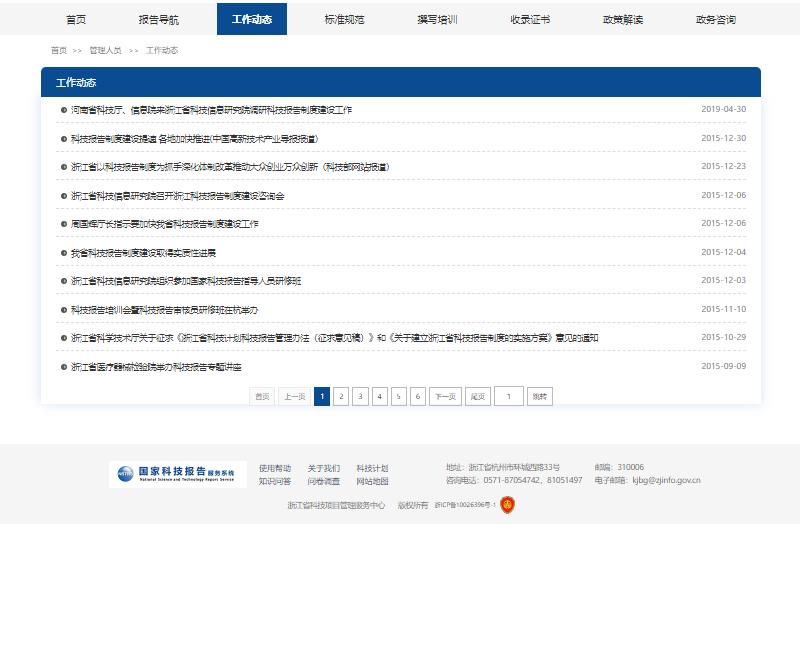Image resolution: width=800 pixels, height=650 pixels.
Task: Select the 收录证书 menu item
Action: click(x=530, y=19)
